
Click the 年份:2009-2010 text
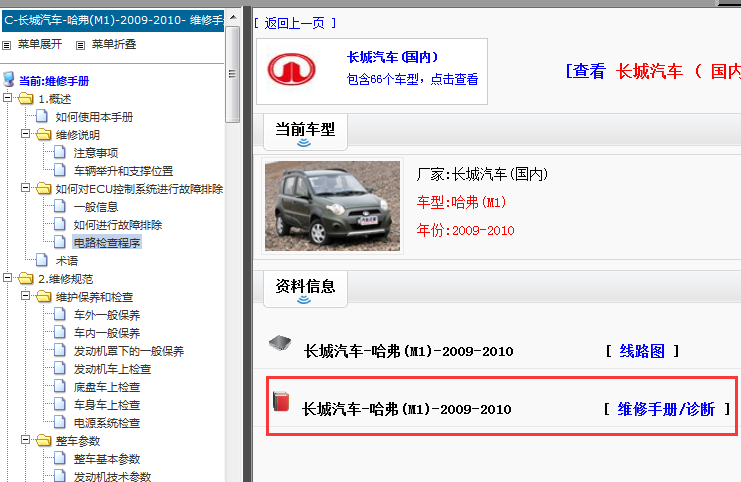click(x=465, y=231)
